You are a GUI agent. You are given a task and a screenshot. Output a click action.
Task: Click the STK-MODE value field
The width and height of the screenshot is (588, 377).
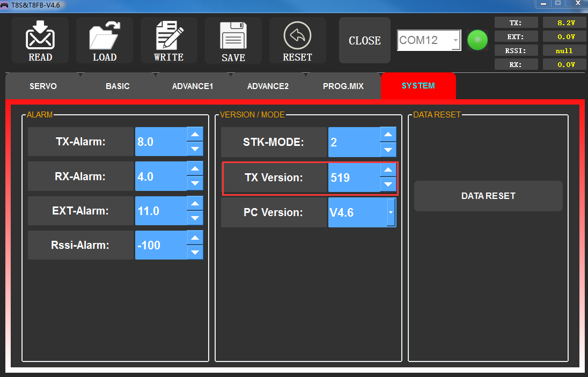click(x=354, y=142)
